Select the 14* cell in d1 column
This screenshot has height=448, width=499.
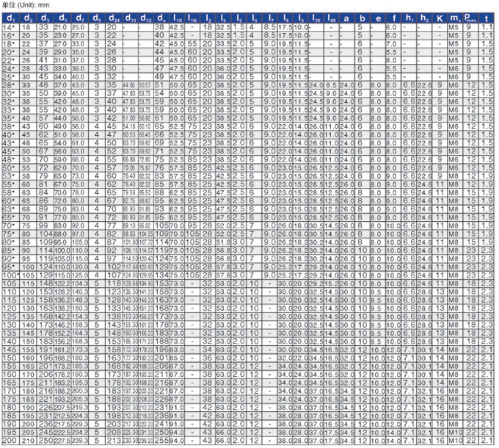coord(9,26)
